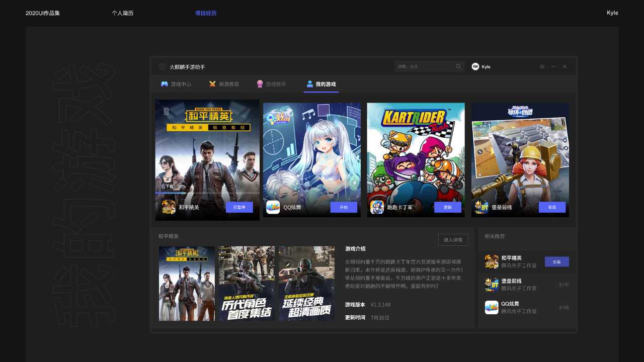The width and height of the screenshot is (644, 362).
Task: Click the 开始 button on QQ炫舞 card
Action: tap(344, 207)
